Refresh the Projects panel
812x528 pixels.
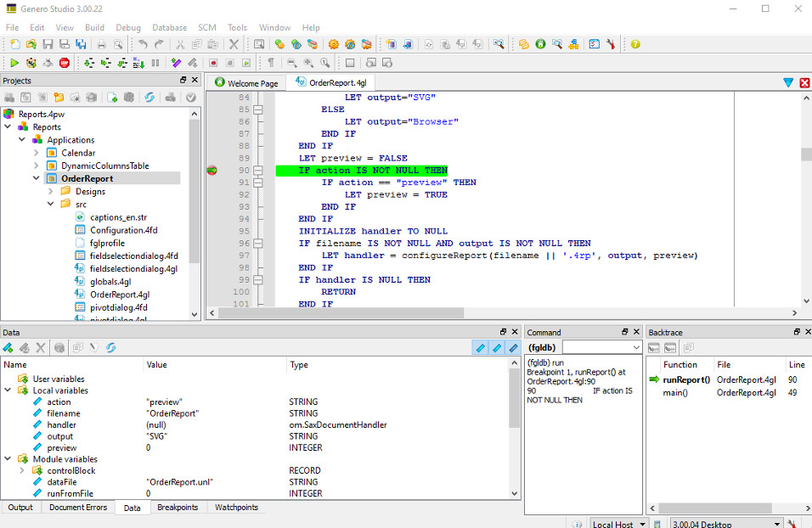coord(150,98)
